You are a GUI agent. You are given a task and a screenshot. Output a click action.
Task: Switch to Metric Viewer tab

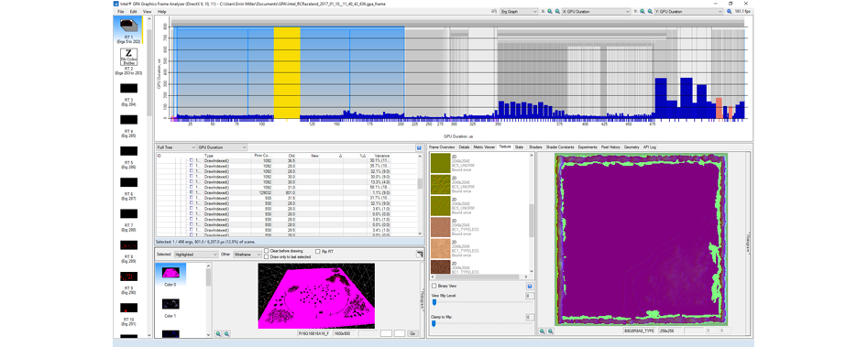[484, 147]
